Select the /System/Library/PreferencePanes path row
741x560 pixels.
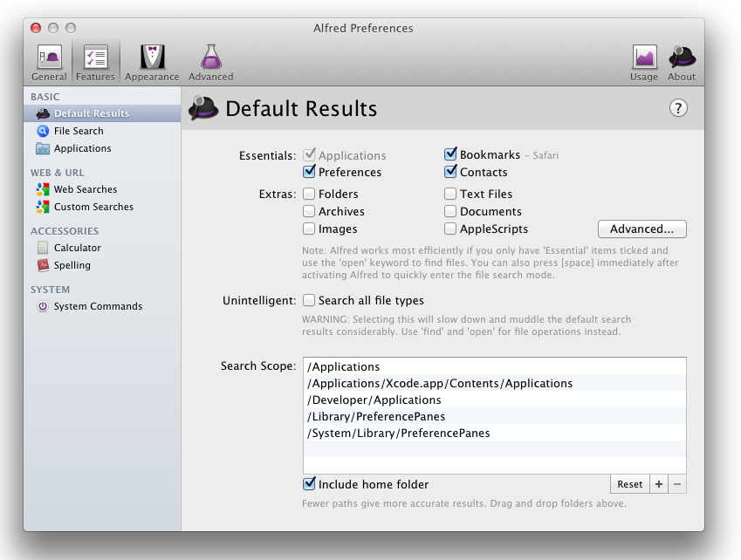pos(494,433)
